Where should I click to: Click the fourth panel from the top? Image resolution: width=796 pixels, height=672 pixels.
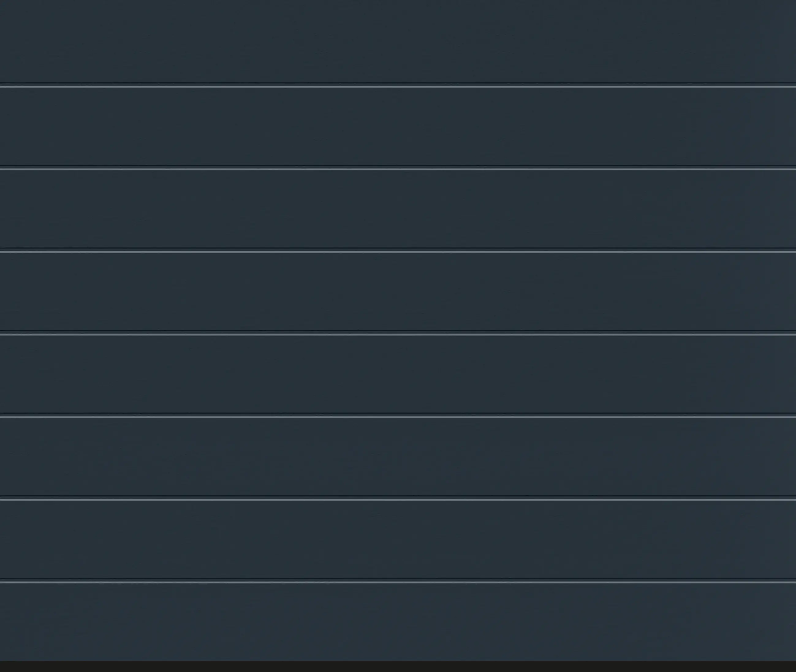pyautogui.click(x=398, y=292)
